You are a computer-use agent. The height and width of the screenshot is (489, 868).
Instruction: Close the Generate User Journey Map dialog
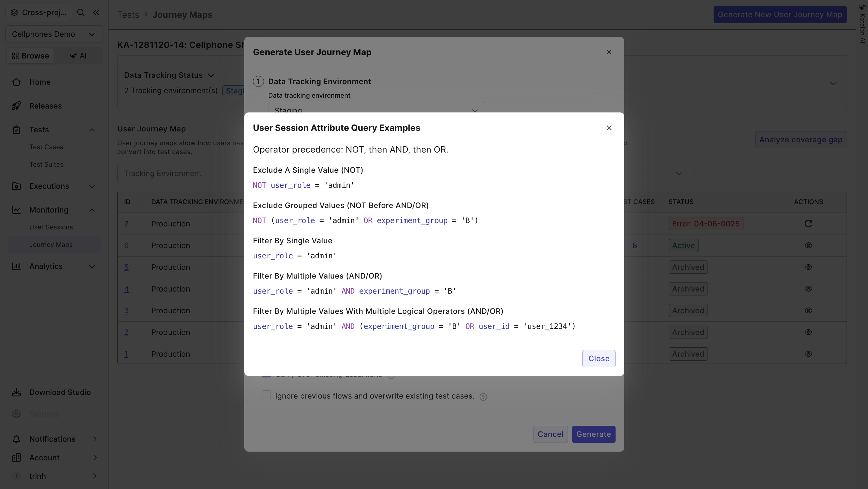pyautogui.click(x=609, y=52)
